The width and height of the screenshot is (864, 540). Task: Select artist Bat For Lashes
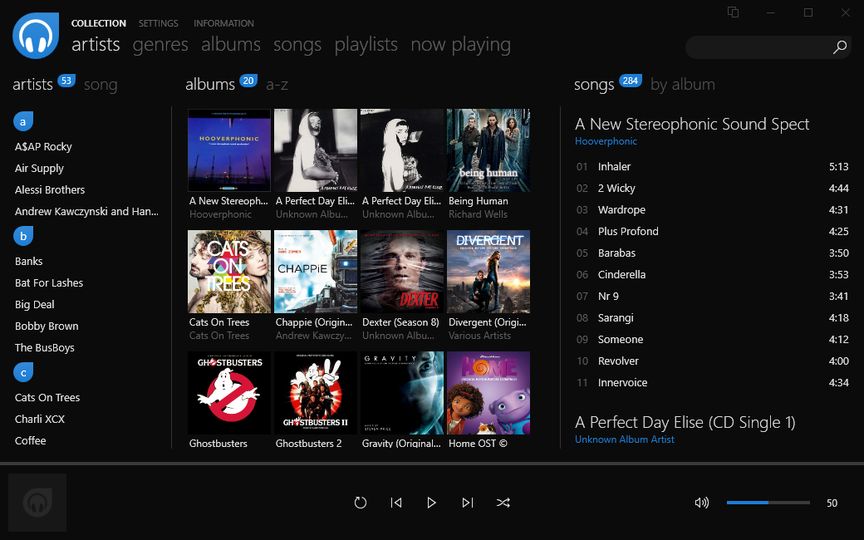click(49, 283)
